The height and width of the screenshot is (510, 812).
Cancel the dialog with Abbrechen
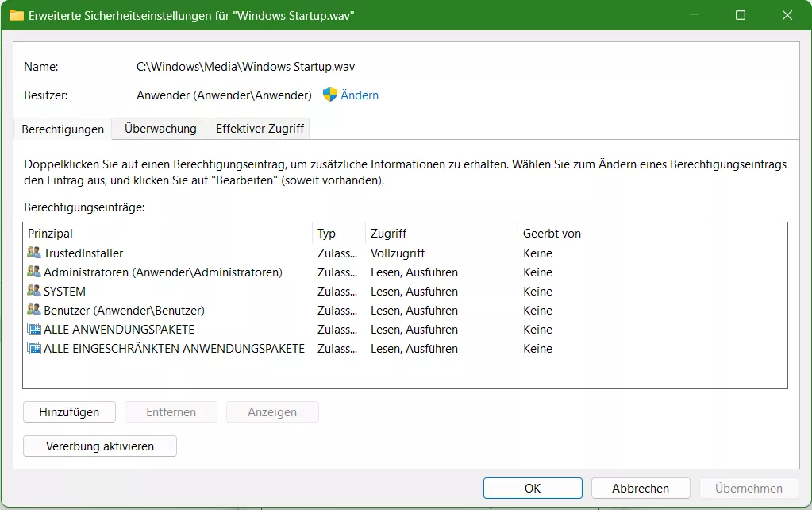641,489
